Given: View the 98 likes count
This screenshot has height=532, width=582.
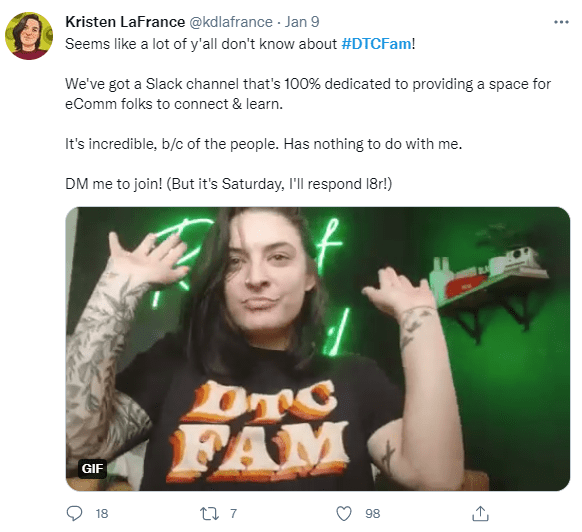Looking at the screenshot, I should pyautogui.click(x=372, y=513).
